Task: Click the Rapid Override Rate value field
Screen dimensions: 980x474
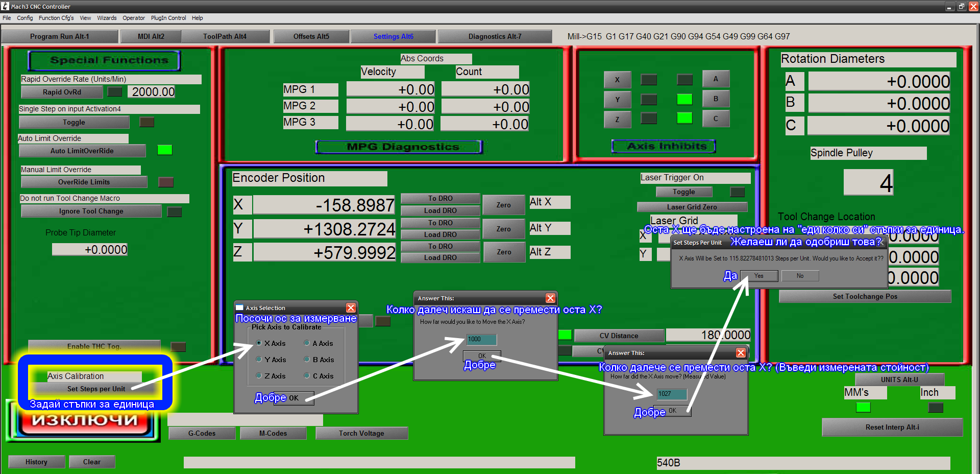Action: click(x=153, y=92)
